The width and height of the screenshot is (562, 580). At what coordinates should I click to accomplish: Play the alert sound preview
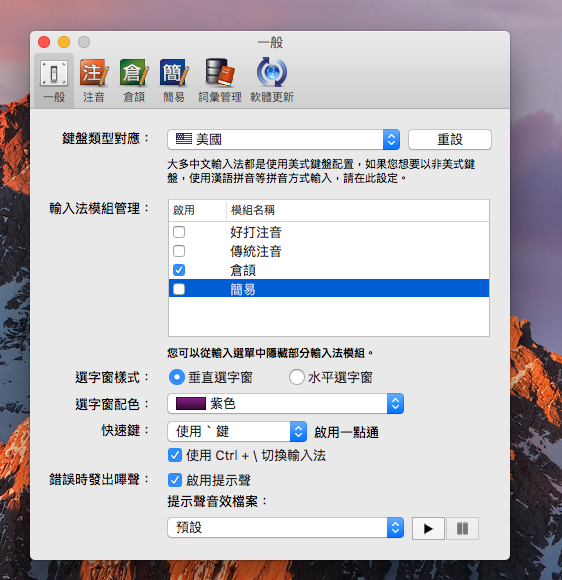428,528
